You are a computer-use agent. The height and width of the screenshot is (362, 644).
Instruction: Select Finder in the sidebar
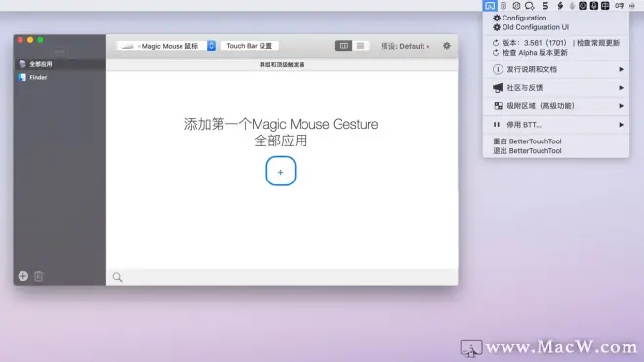tap(60, 77)
